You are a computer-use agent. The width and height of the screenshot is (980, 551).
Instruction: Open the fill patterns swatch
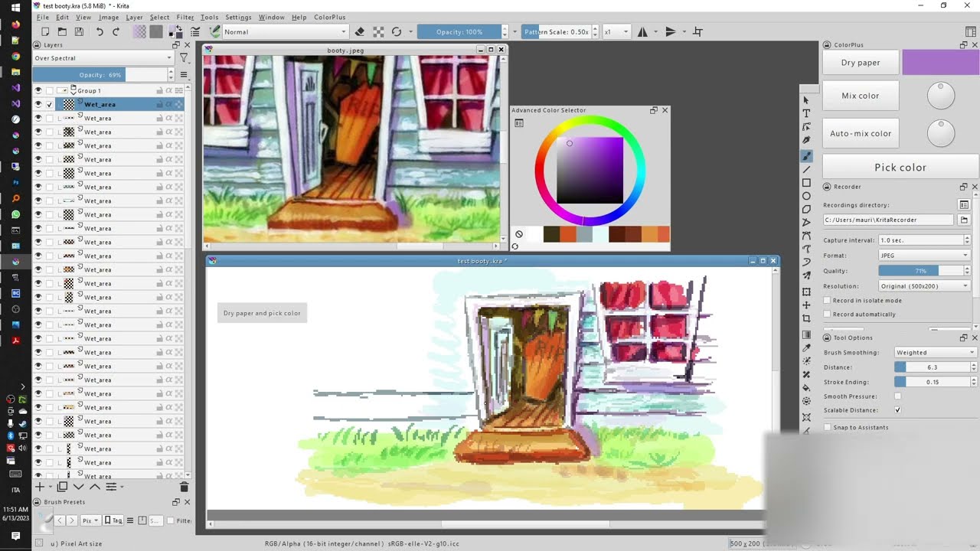click(x=156, y=31)
